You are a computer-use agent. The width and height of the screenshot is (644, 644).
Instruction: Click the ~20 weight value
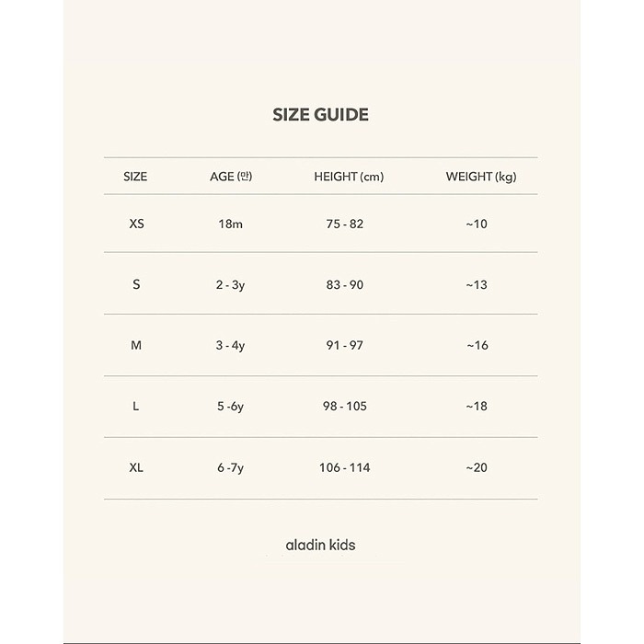[476, 467]
